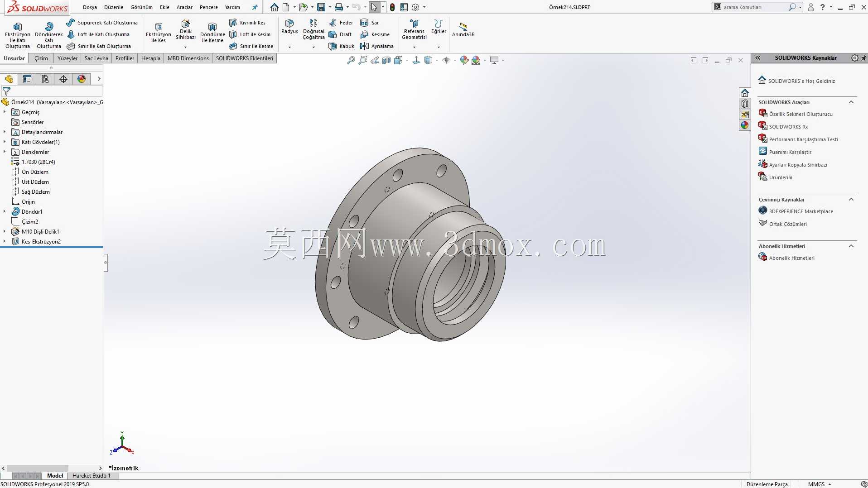Open the DimXpertManager panel tab

click(63, 79)
